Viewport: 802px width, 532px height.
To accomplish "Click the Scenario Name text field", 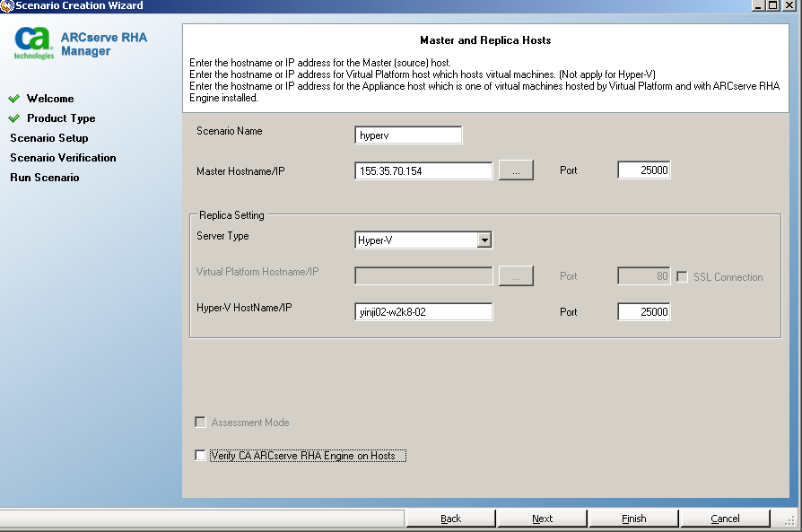I will (x=408, y=135).
